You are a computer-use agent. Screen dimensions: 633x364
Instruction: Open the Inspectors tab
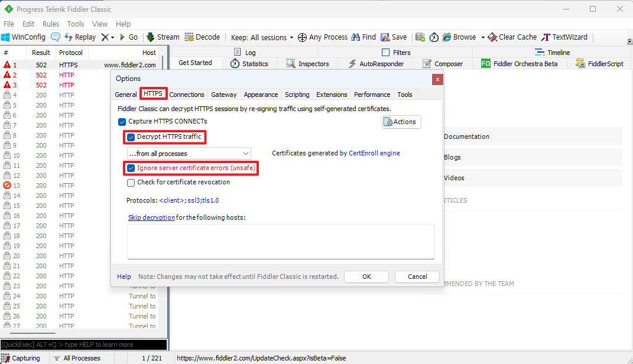click(307, 64)
